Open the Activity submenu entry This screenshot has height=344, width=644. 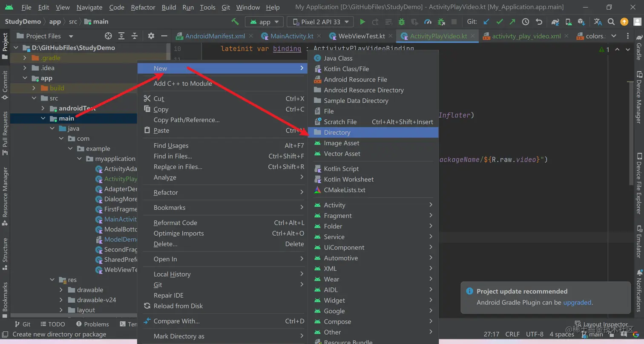373,205
